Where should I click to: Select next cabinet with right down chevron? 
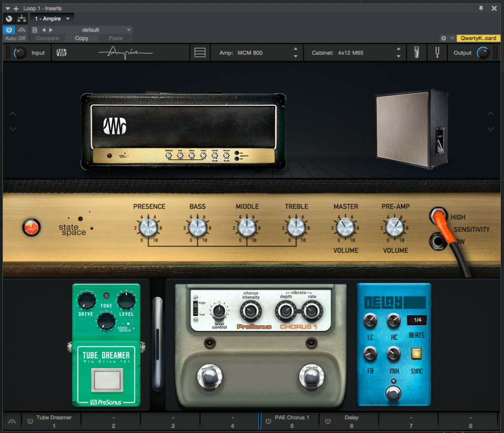(491, 129)
